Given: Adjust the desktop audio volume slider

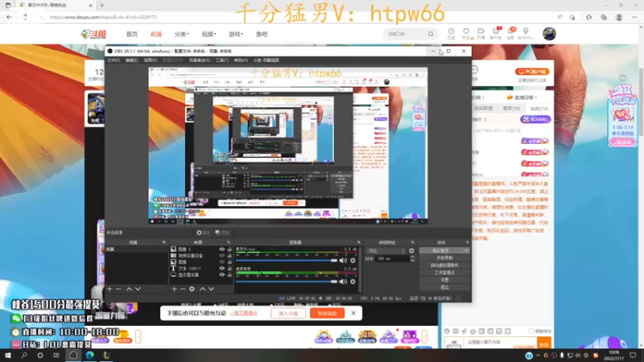Looking at the screenshot, I should point(287,282).
